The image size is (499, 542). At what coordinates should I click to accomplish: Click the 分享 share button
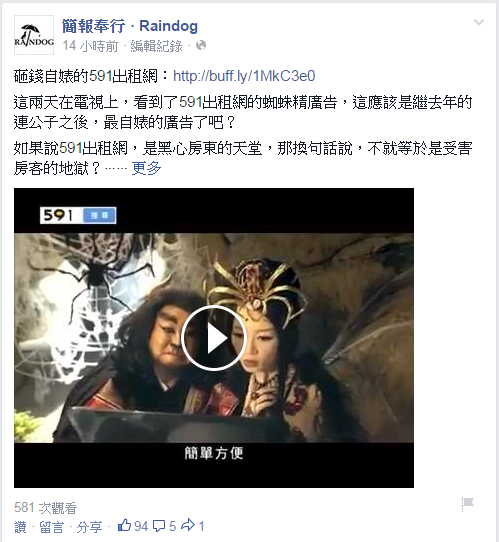89,527
